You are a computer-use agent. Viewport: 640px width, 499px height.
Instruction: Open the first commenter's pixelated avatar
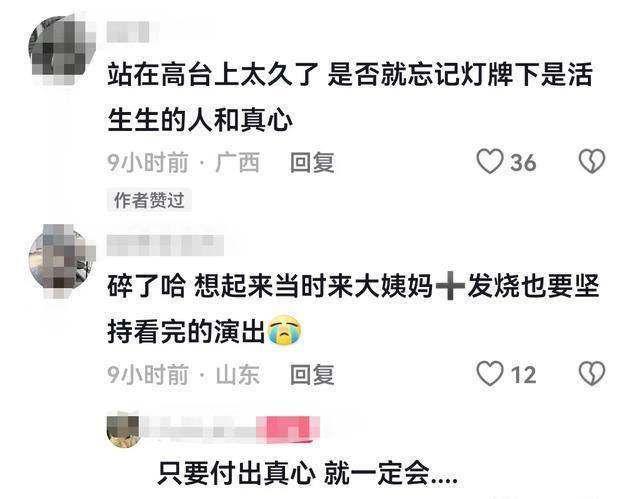[61, 49]
